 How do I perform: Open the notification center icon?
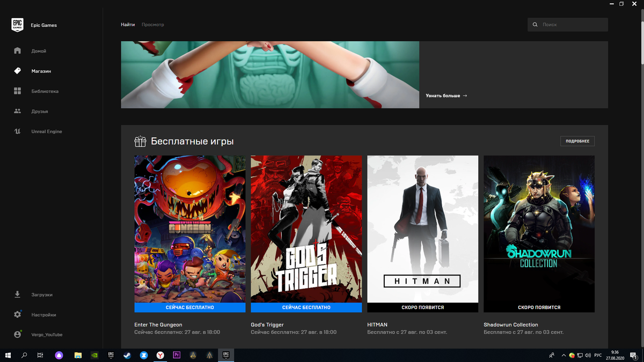(x=634, y=355)
